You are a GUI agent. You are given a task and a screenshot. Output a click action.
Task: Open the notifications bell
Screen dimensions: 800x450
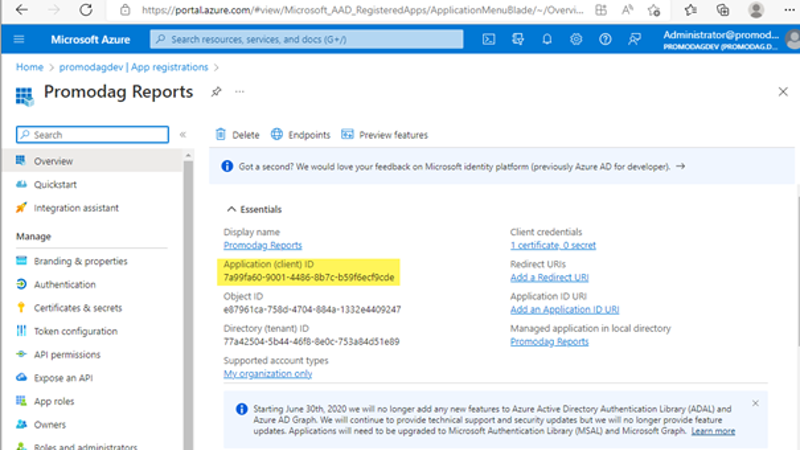pos(547,40)
